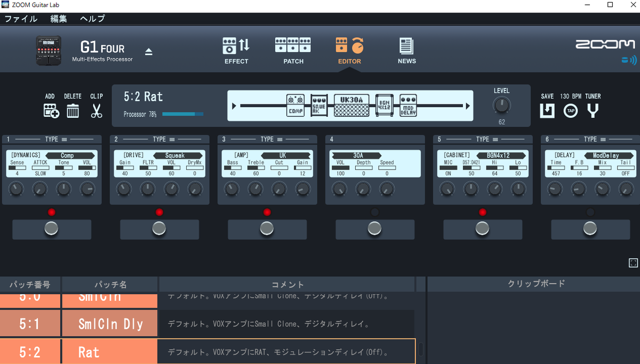The height and width of the screenshot is (364, 640).
Task: Click the comment text of patch 5:1
Action: pyautogui.click(x=269, y=323)
